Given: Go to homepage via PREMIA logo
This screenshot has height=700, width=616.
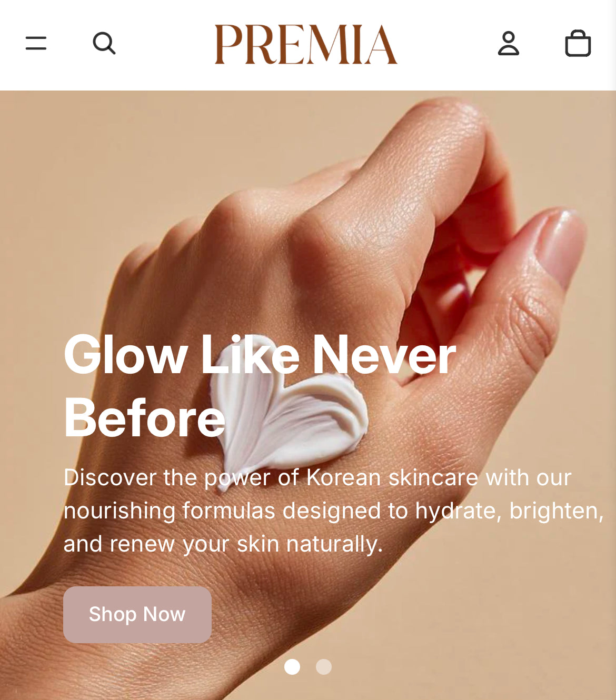Looking at the screenshot, I should [x=306, y=44].
